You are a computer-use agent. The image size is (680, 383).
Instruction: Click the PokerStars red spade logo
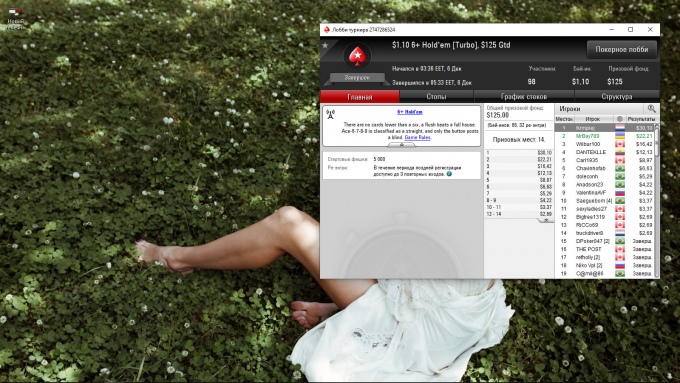coord(357,56)
